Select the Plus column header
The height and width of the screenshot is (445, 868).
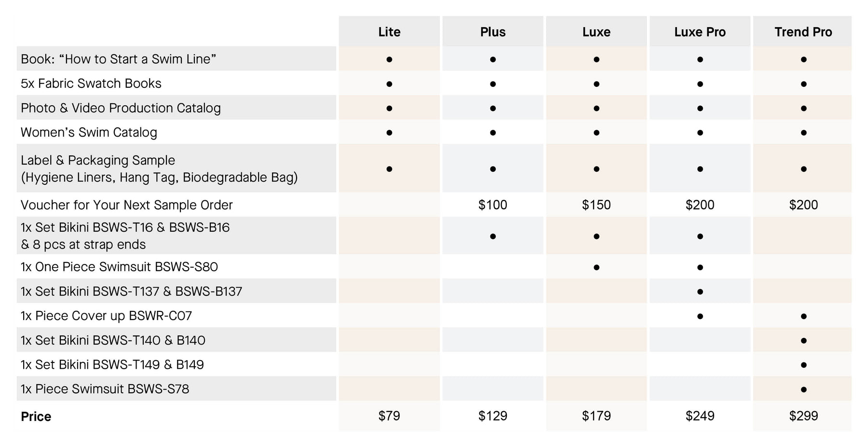click(493, 32)
